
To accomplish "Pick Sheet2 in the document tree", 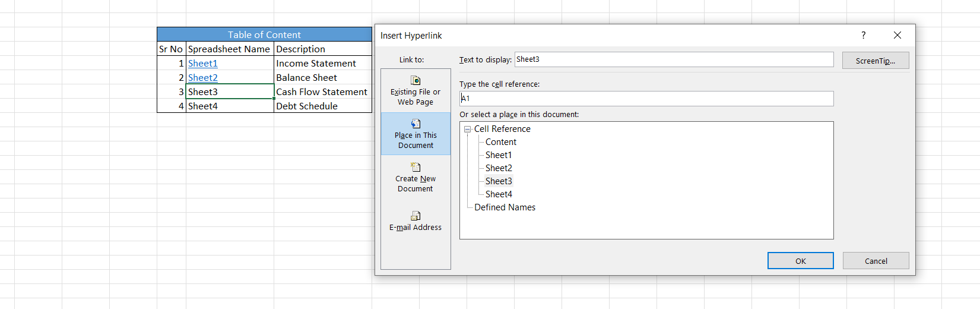I will pyautogui.click(x=498, y=168).
